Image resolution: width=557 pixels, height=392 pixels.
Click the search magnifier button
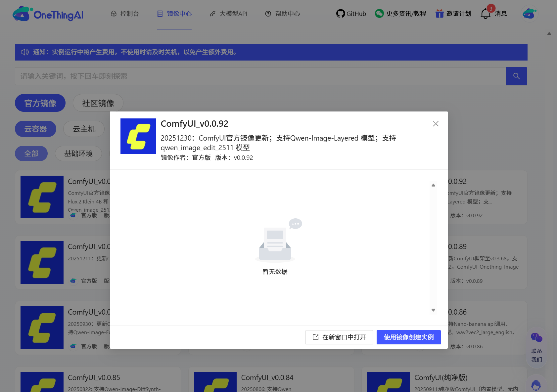tap(516, 76)
